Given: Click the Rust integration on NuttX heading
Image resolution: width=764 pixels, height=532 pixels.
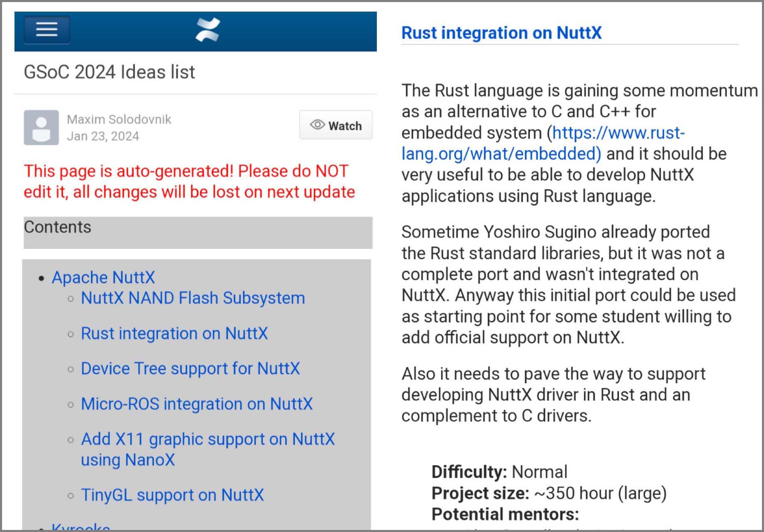Looking at the screenshot, I should click(501, 33).
